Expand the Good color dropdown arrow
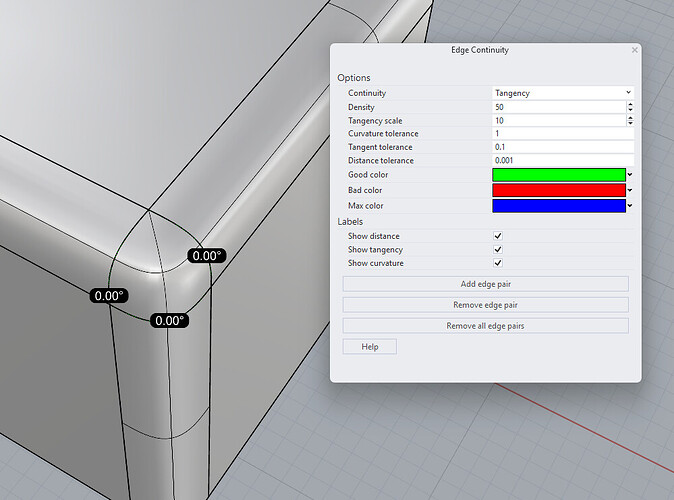 (x=630, y=175)
